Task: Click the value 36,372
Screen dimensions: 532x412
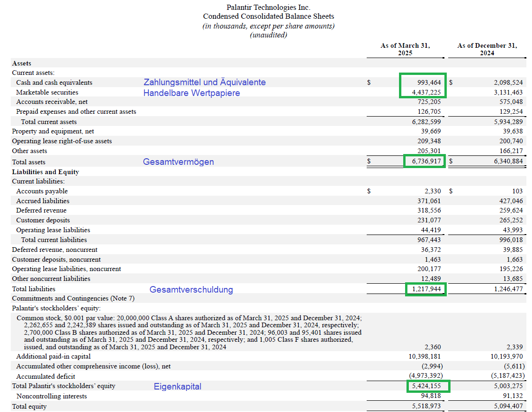Action: pos(431,250)
